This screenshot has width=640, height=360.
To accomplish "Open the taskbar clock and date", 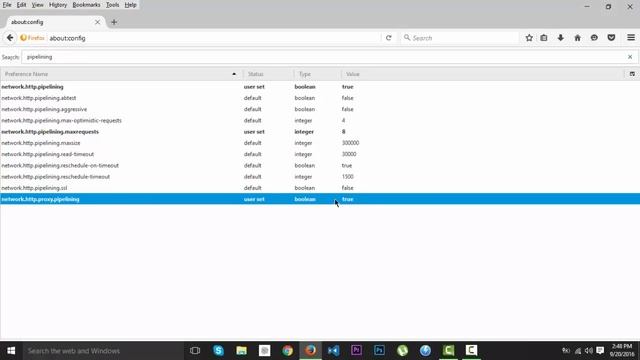I will [622, 351].
